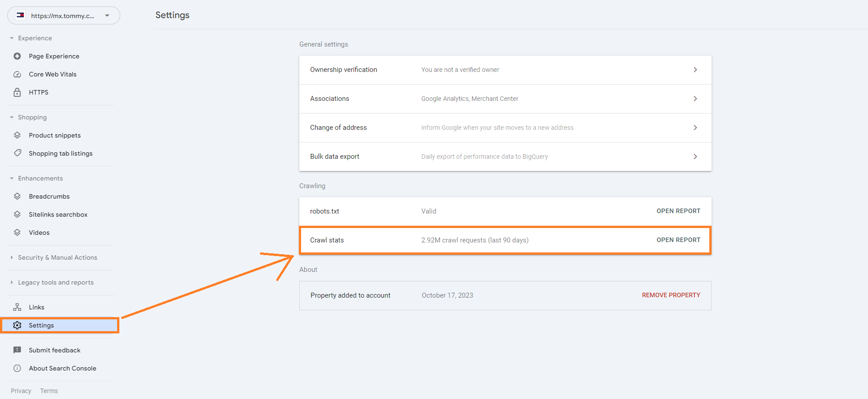868x399 pixels.
Task: Go to Videos in the sidebar
Action: coord(39,233)
